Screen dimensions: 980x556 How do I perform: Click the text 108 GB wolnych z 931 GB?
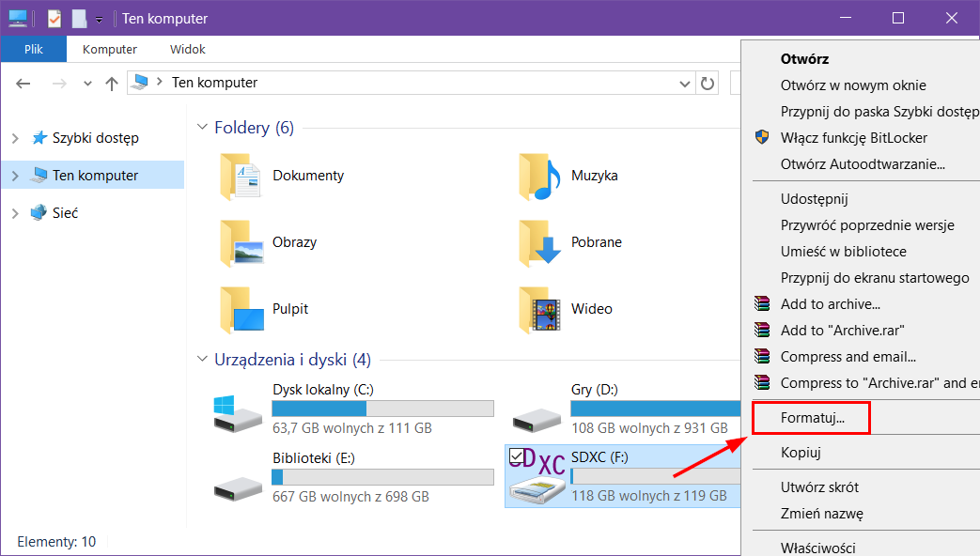(649, 428)
